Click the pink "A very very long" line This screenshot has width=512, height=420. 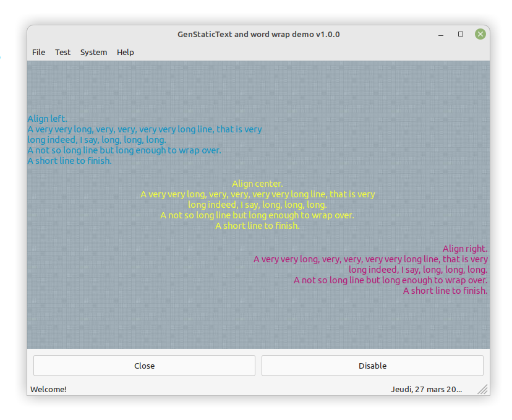pos(370,259)
